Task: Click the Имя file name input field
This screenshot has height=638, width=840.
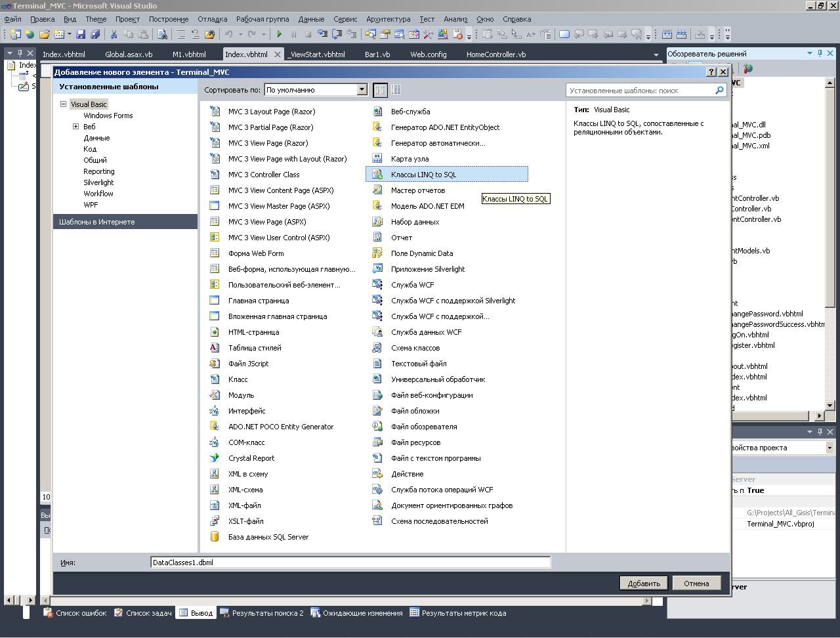Action: [350, 563]
